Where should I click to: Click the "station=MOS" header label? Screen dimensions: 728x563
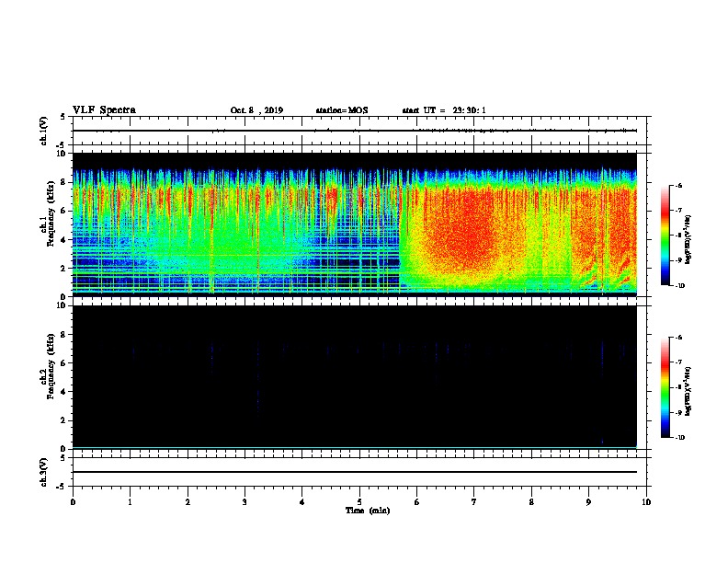click(342, 110)
